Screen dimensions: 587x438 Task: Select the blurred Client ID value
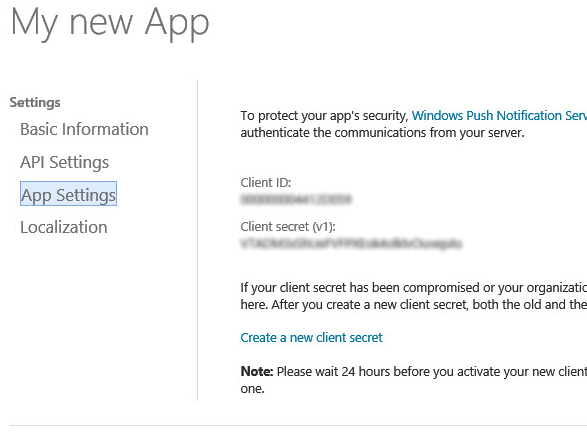pyautogui.click(x=296, y=199)
